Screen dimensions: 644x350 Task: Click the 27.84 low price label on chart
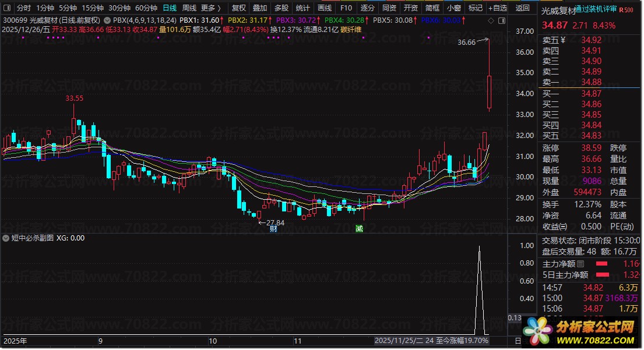point(275,223)
